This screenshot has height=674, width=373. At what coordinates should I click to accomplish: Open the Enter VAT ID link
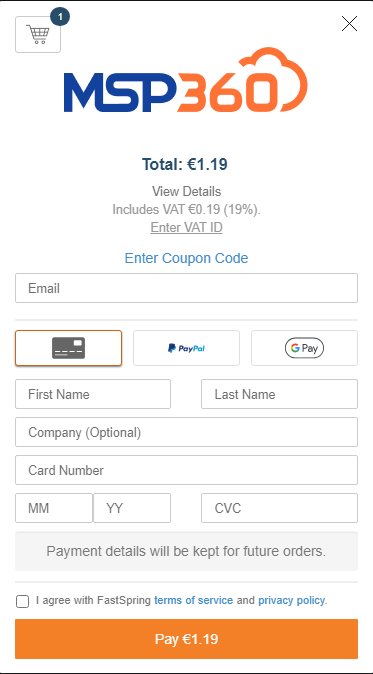[186, 227]
